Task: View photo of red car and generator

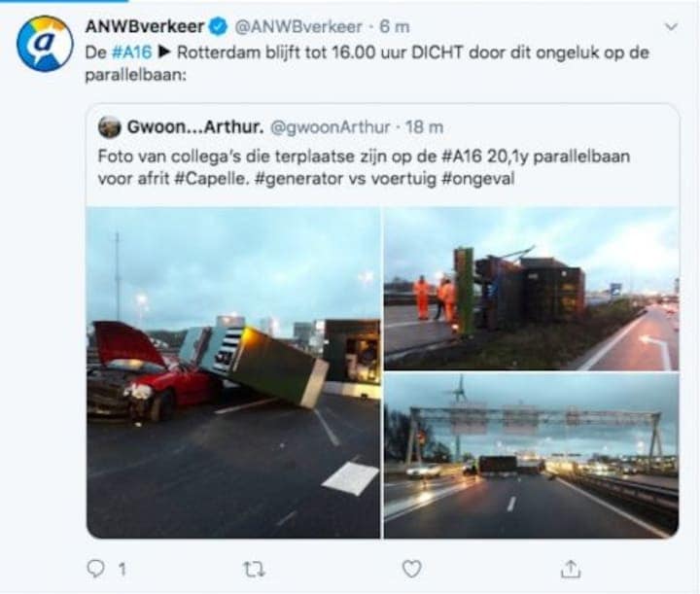Action: [x=233, y=372]
